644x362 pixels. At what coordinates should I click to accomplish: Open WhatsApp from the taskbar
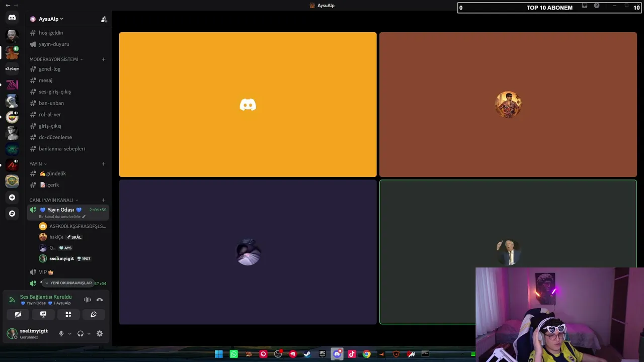(233, 354)
